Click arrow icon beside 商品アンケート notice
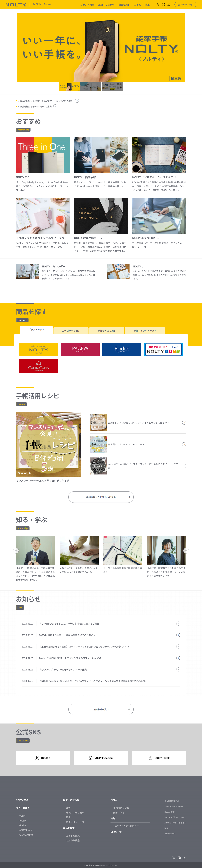The width and height of the screenshot is (202, 868). point(77,101)
